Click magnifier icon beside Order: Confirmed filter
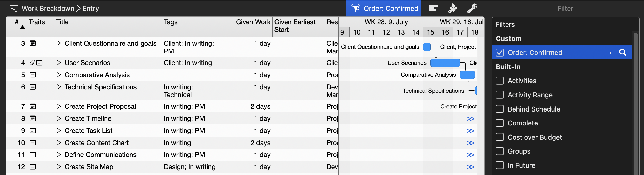 [623, 53]
